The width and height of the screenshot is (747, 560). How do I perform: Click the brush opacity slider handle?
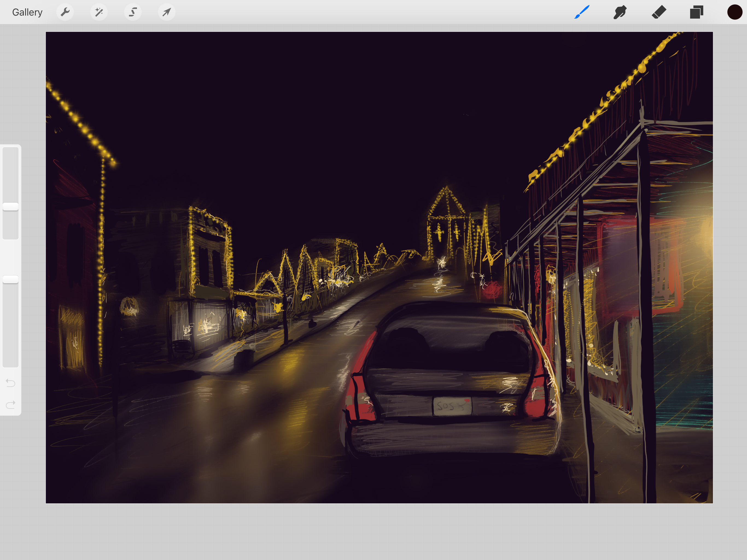point(10,279)
